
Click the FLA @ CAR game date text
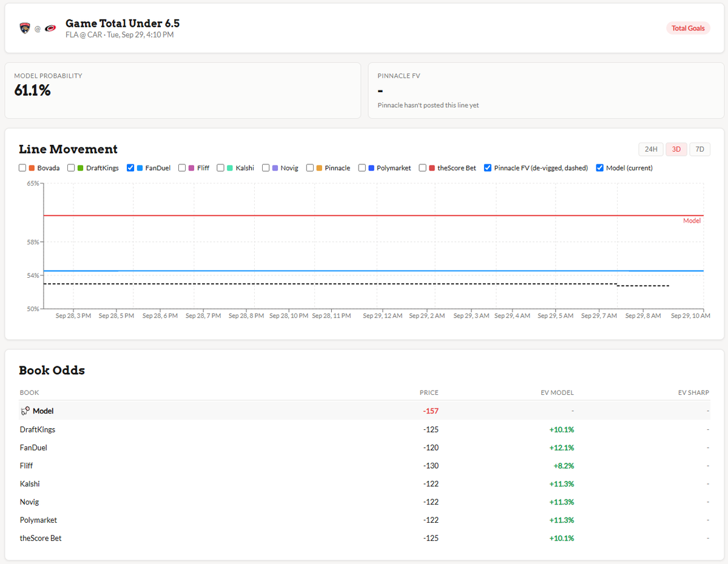120,35
